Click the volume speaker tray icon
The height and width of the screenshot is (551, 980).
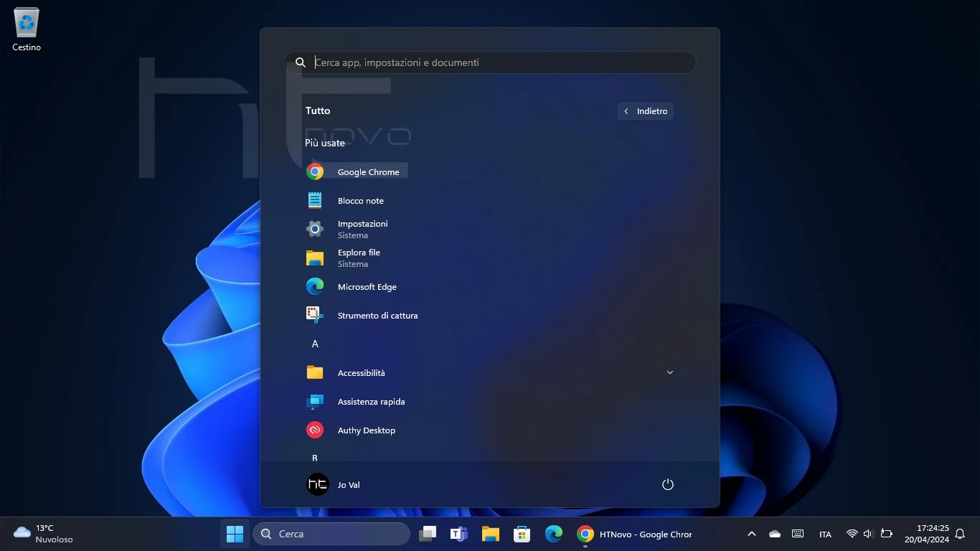[868, 534]
